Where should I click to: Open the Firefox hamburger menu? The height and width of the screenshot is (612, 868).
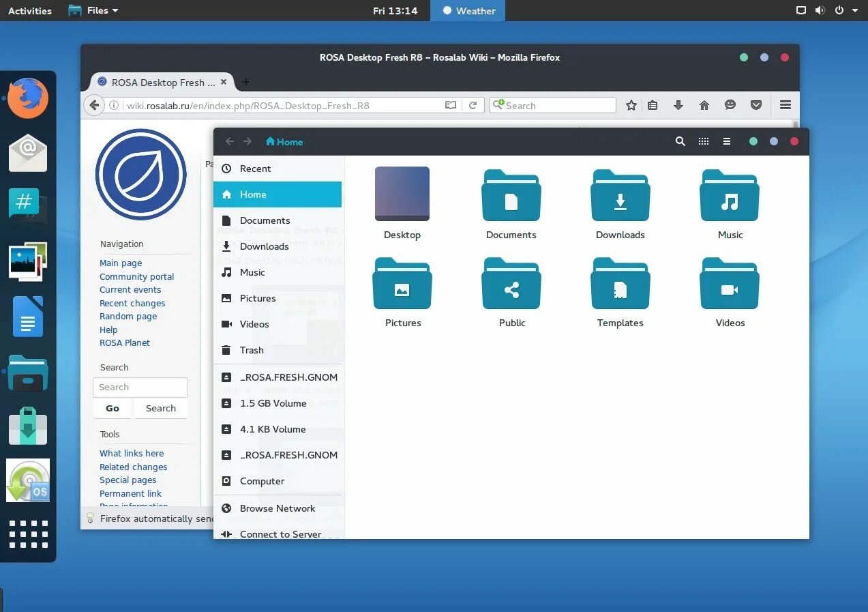[x=785, y=105]
